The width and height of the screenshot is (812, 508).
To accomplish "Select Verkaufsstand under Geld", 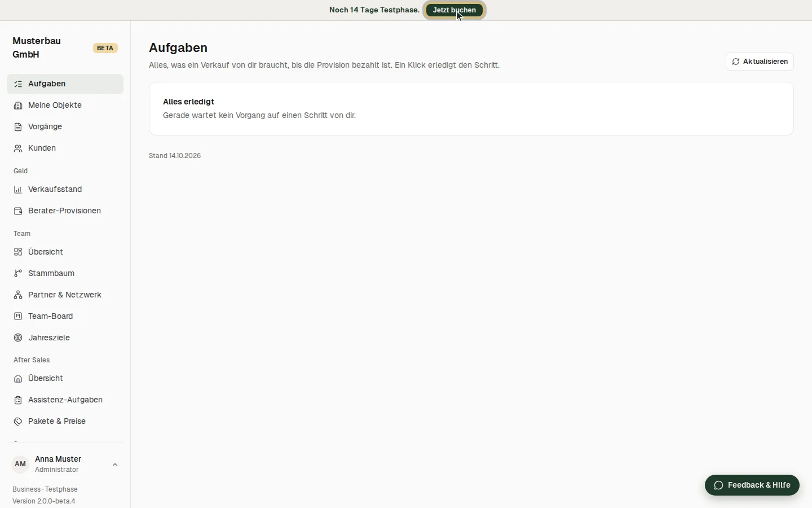I will (65, 190).
